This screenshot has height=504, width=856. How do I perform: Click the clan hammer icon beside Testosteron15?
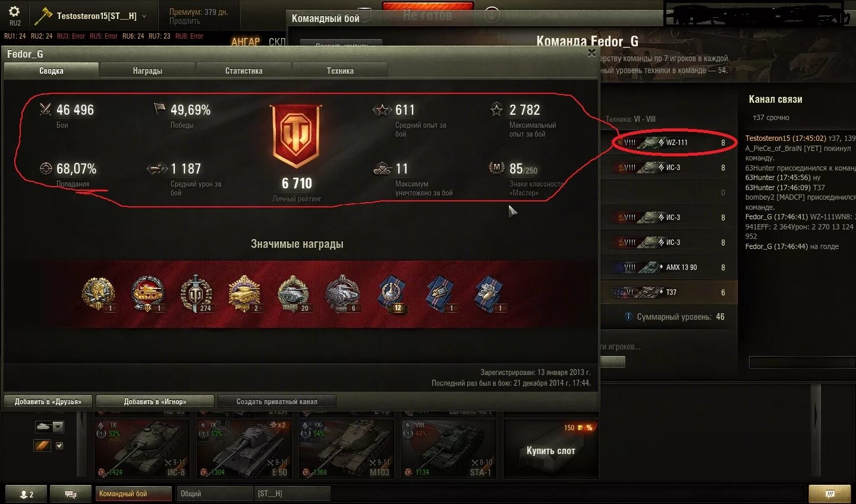point(43,17)
